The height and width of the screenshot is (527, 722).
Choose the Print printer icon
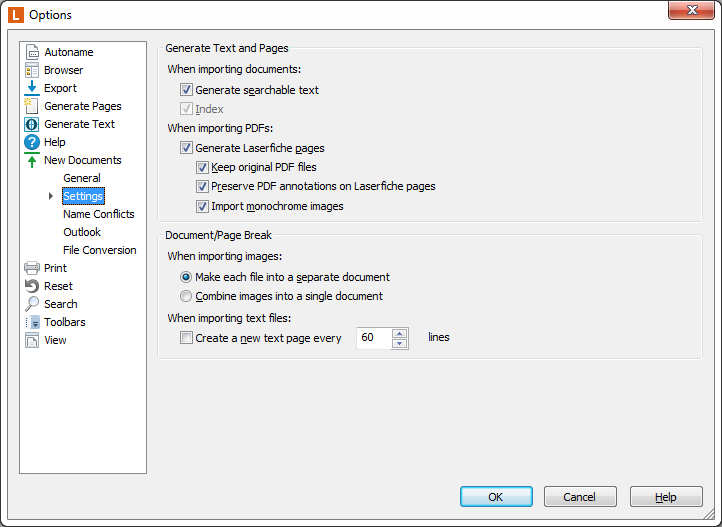(32, 268)
